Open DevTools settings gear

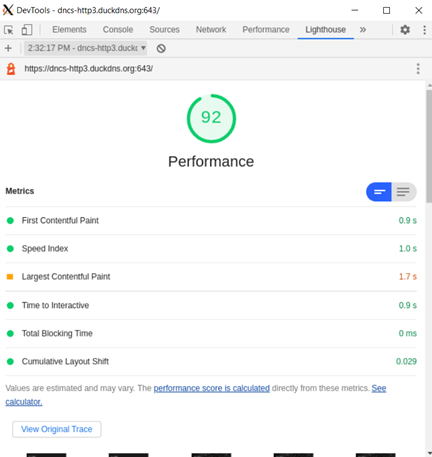point(405,30)
